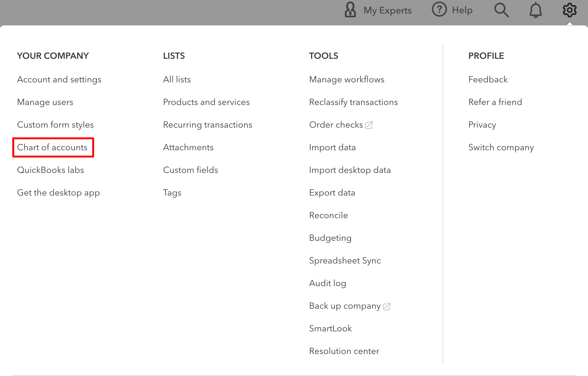Click the external link icon beside Back up company
The height and width of the screenshot is (376, 588).
(x=387, y=306)
